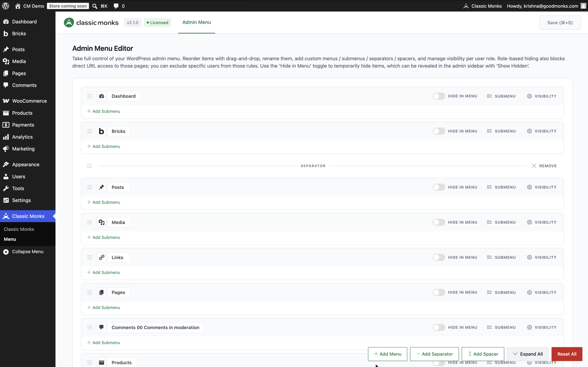Click the Dashboard row icon picker

click(x=101, y=96)
